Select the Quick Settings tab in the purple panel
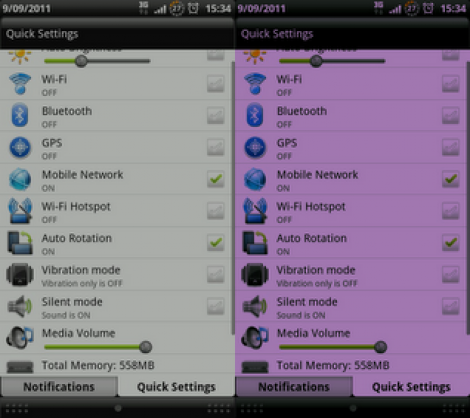 (x=411, y=387)
